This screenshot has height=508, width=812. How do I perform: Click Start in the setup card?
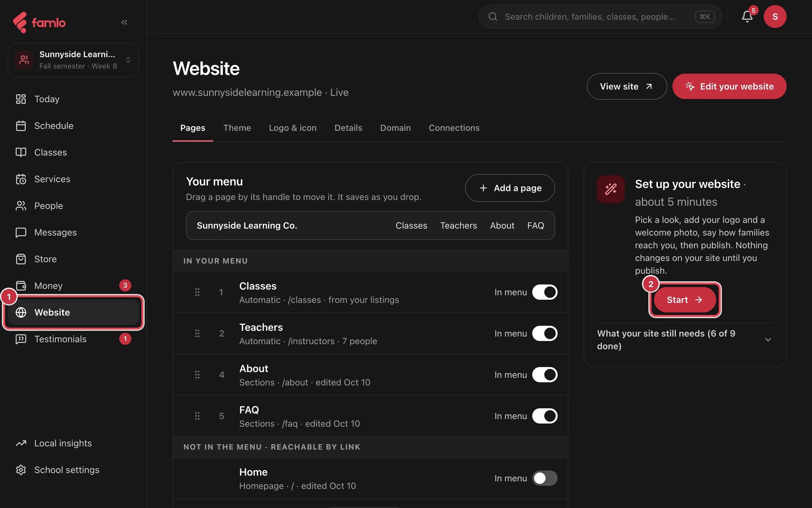(684, 300)
